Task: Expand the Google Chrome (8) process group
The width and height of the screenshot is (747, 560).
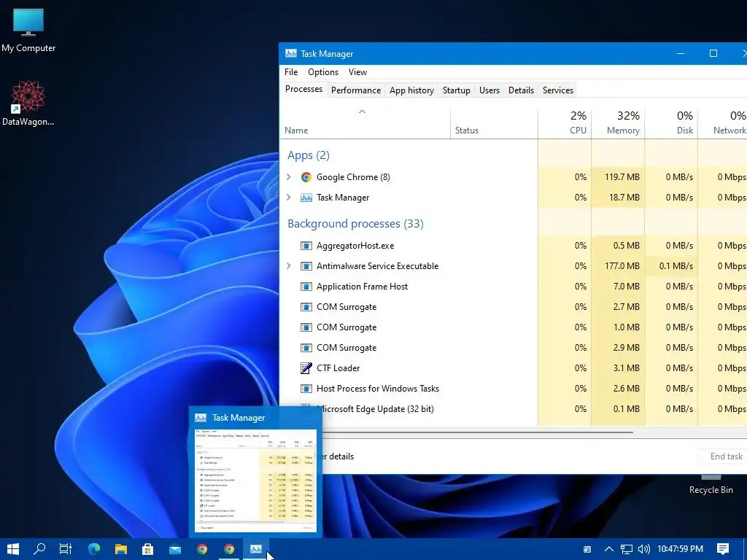Action: pos(289,177)
